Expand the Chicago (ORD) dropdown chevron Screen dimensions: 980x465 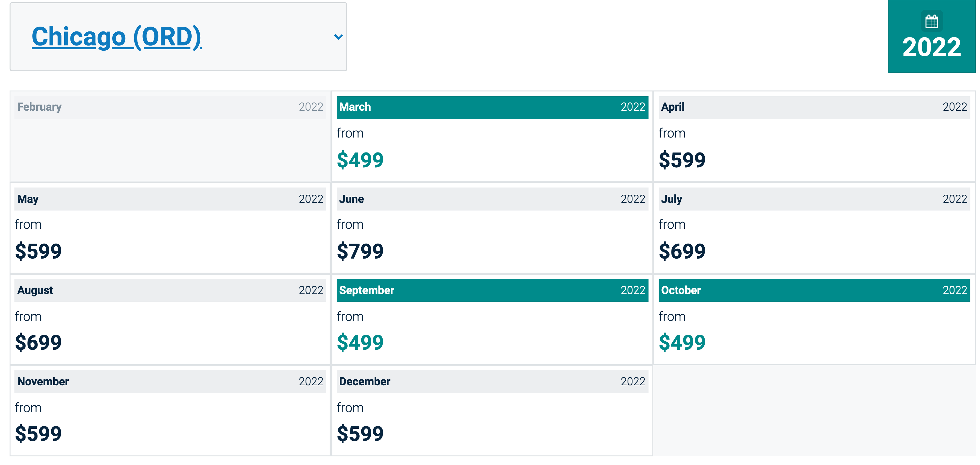tap(338, 37)
